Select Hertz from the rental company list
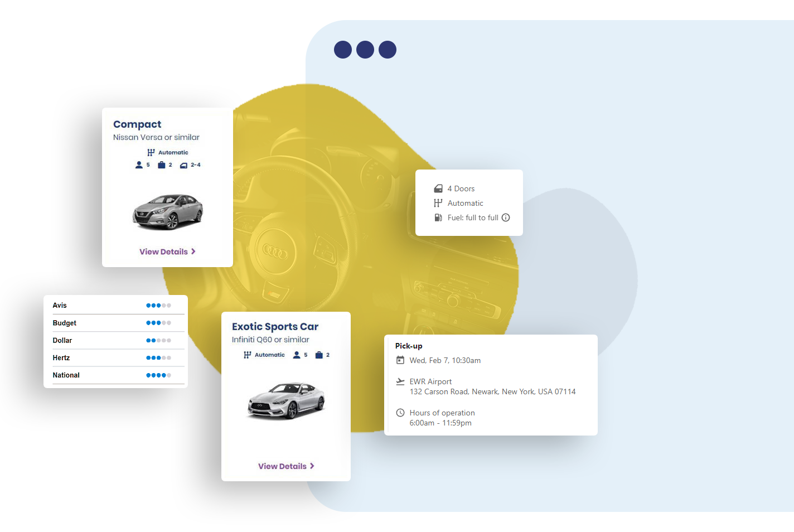Screen dimensions: 794x532 tap(61, 357)
